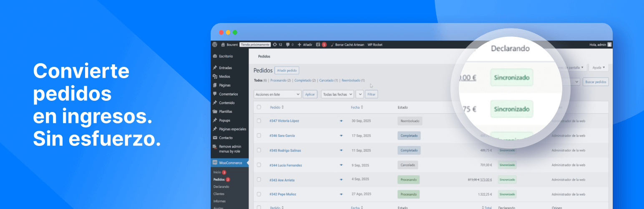The width and height of the screenshot is (644, 209).
Task: Check the select-all checkbox in table header
Action: pos(259,107)
